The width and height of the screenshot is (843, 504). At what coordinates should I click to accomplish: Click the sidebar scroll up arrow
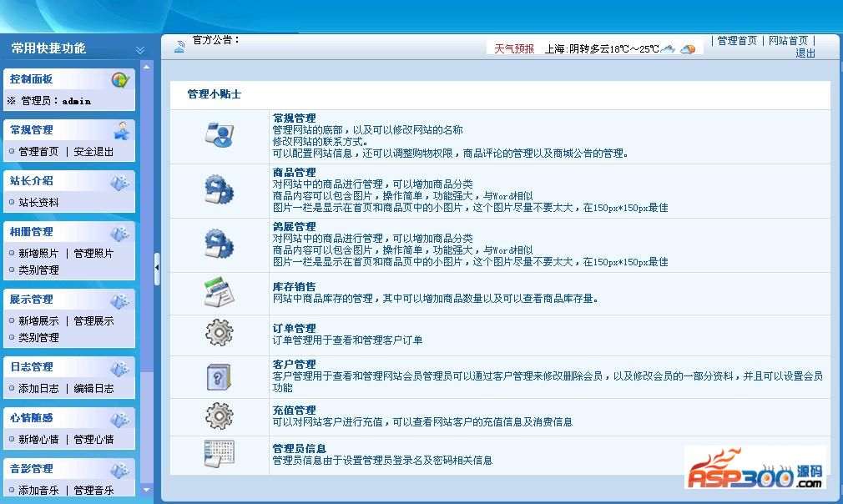pyautogui.click(x=146, y=67)
